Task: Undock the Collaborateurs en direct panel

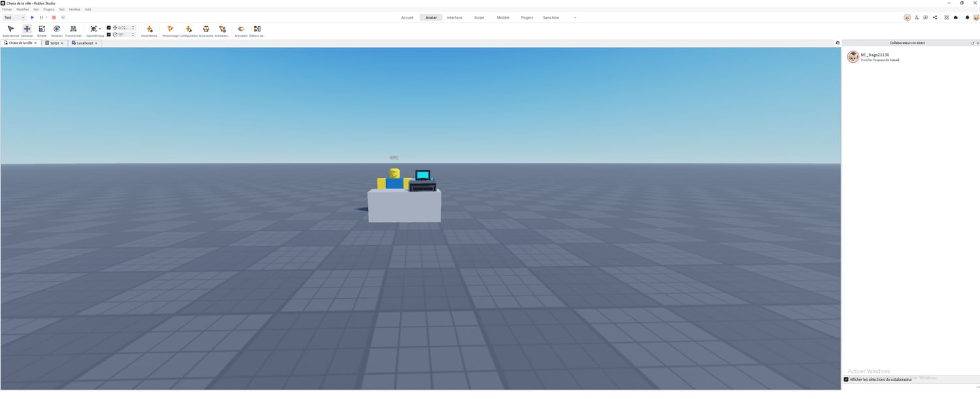Action: 973,43
